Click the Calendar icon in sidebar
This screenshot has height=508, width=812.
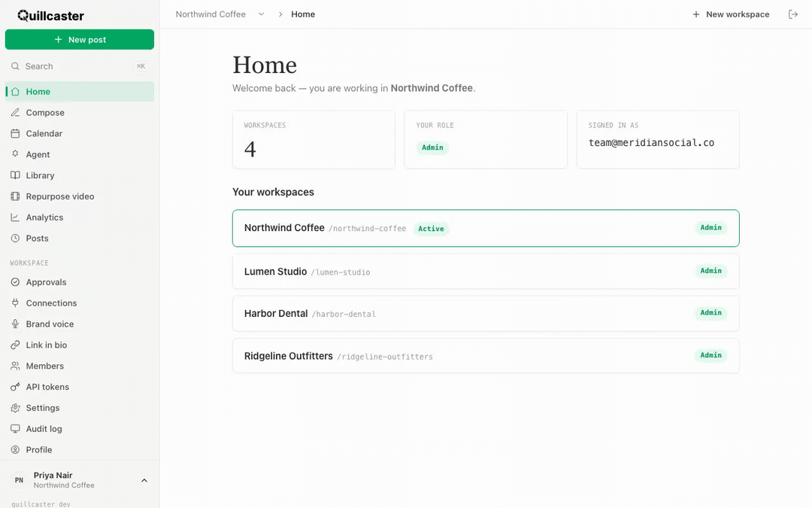pos(15,133)
